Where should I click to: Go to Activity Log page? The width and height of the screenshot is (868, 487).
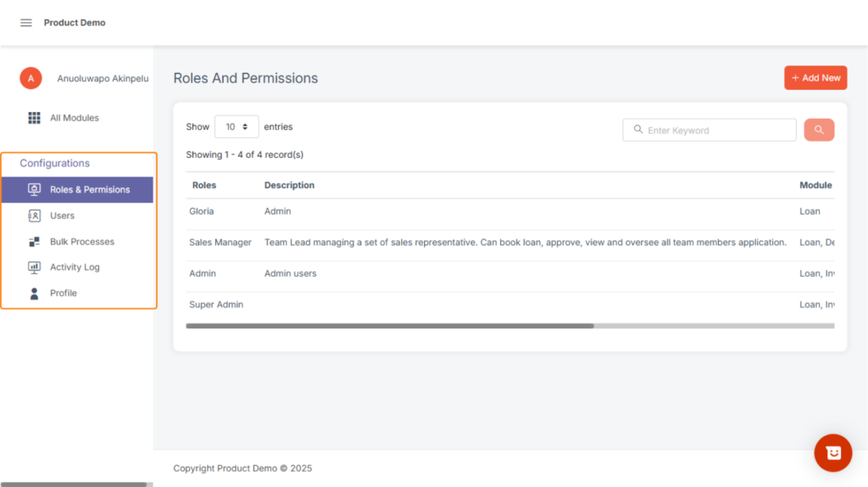coord(75,267)
